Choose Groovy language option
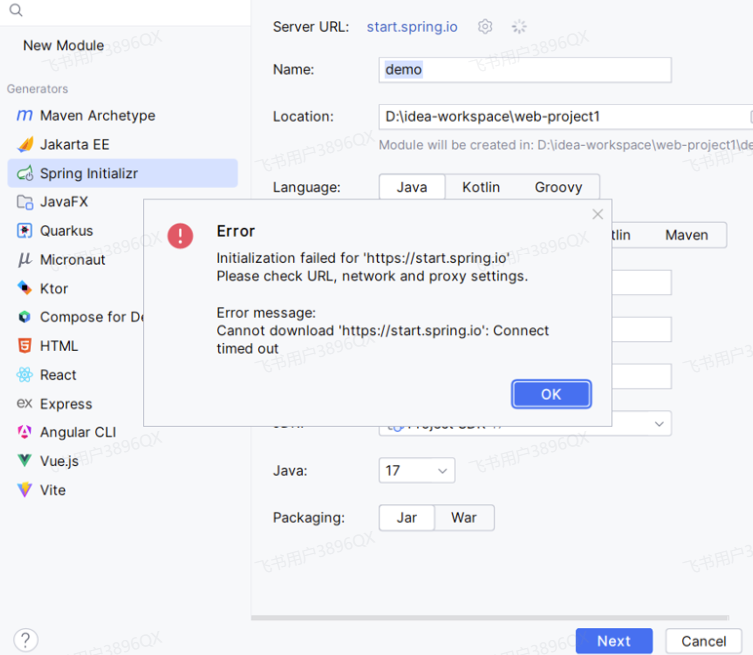Screen dimensions: 753x655 tap(558, 187)
